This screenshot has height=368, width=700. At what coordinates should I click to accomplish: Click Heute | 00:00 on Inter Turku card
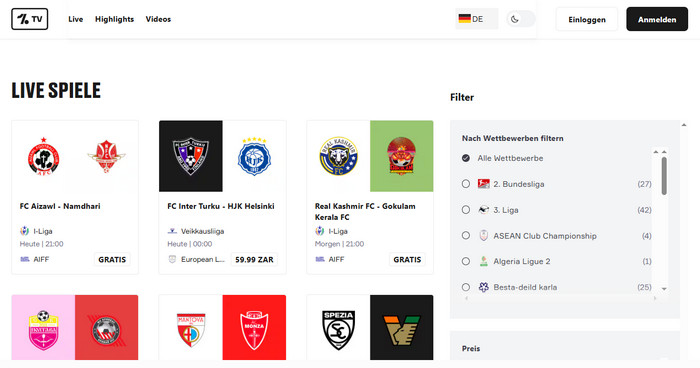[x=190, y=244]
